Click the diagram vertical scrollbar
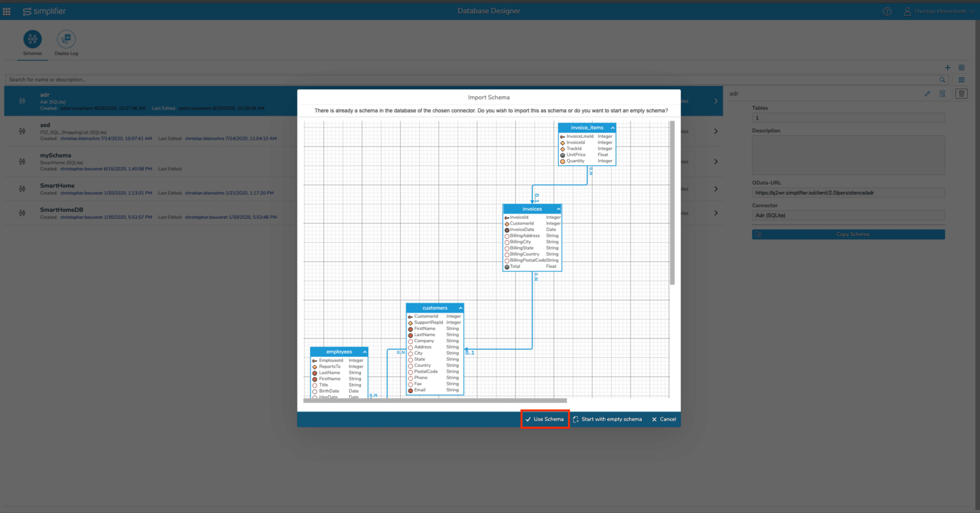This screenshot has width=980, height=513. coord(672,202)
